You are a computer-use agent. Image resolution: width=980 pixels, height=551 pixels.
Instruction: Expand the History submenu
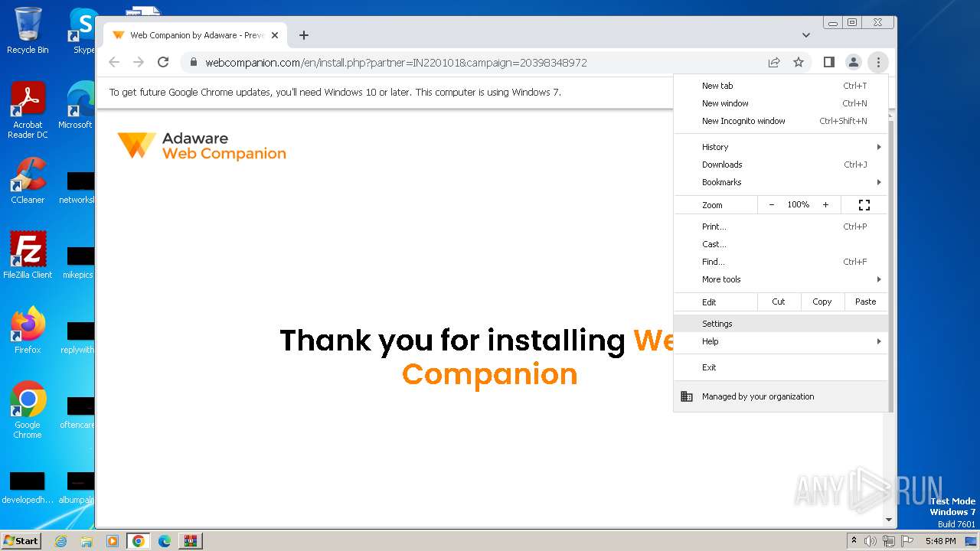coord(781,147)
